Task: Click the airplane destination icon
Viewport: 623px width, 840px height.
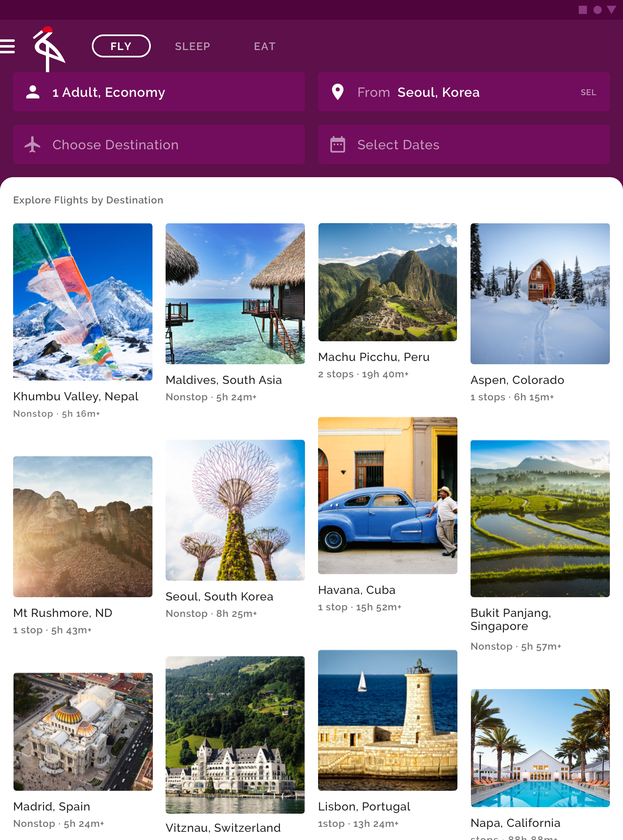Action: tap(32, 145)
